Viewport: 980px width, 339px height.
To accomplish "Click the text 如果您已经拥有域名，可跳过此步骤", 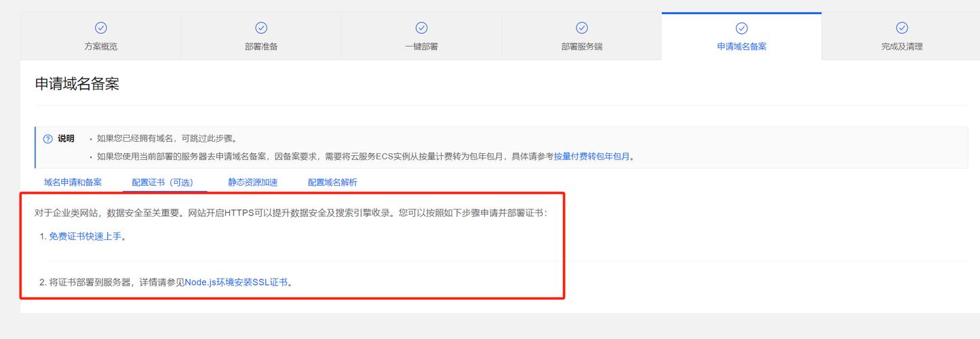I will tap(167, 139).
